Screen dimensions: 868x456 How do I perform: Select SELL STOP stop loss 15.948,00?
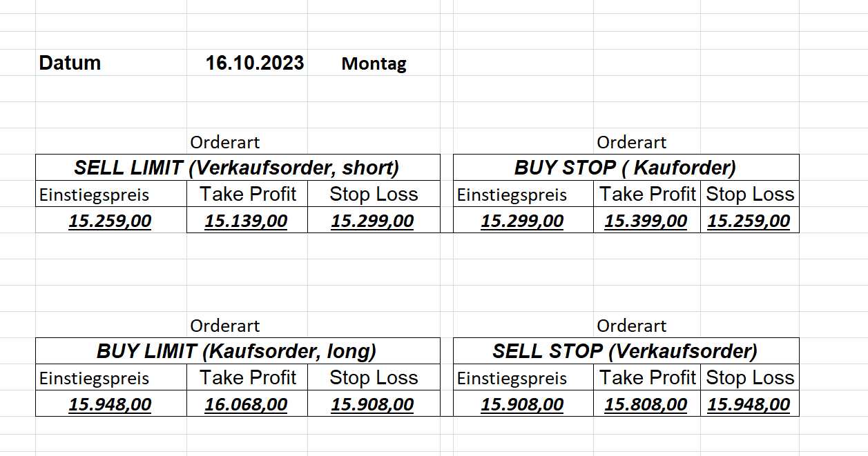tap(749, 404)
